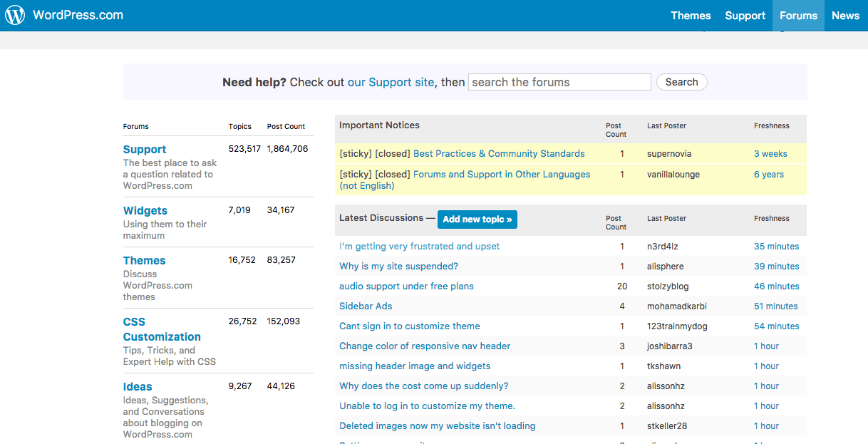This screenshot has height=444, width=868.
Task: Open the Themes menu item
Action: [691, 16]
